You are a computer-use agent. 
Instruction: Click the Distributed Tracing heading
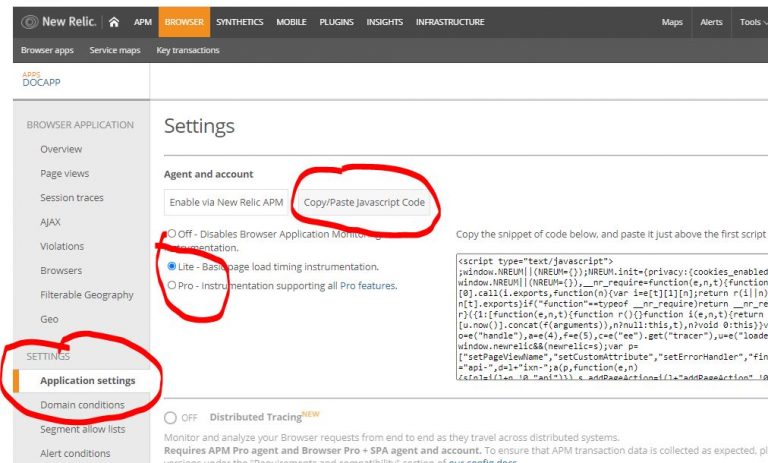tap(256, 417)
